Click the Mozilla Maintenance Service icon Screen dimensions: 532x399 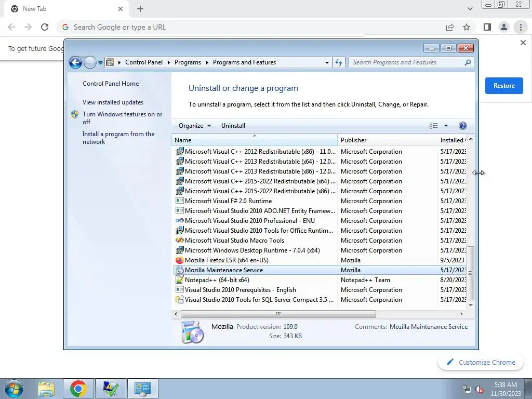tap(179, 270)
